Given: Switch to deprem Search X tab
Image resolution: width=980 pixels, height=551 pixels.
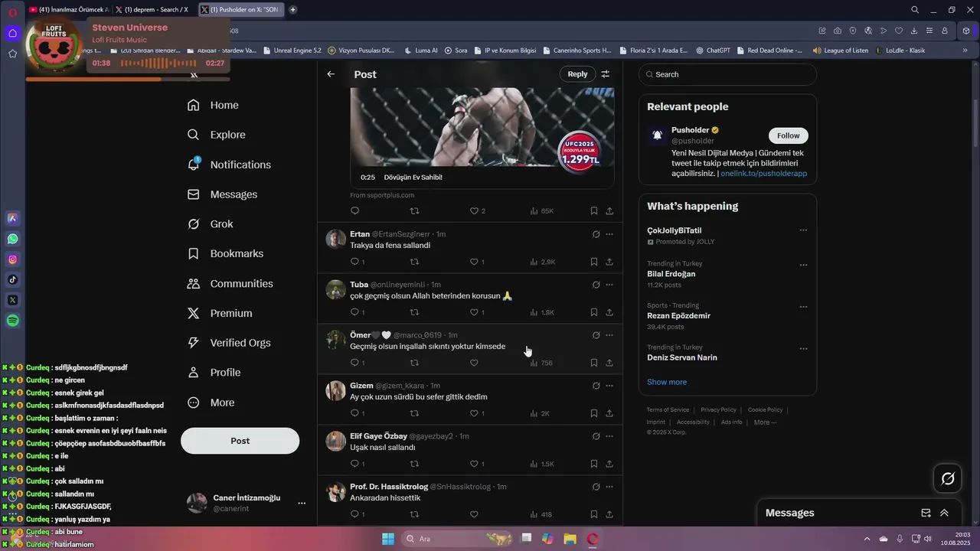Looking at the screenshot, I should coord(155,9).
